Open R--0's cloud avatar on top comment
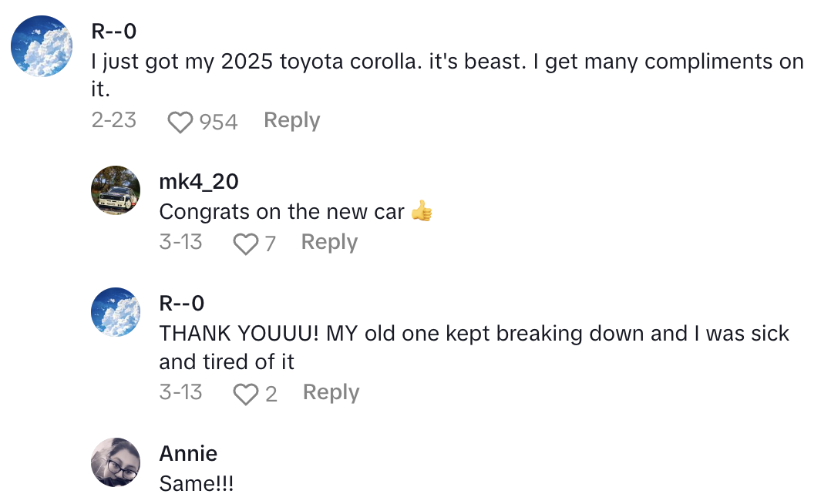The image size is (831, 504). tap(42, 46)
